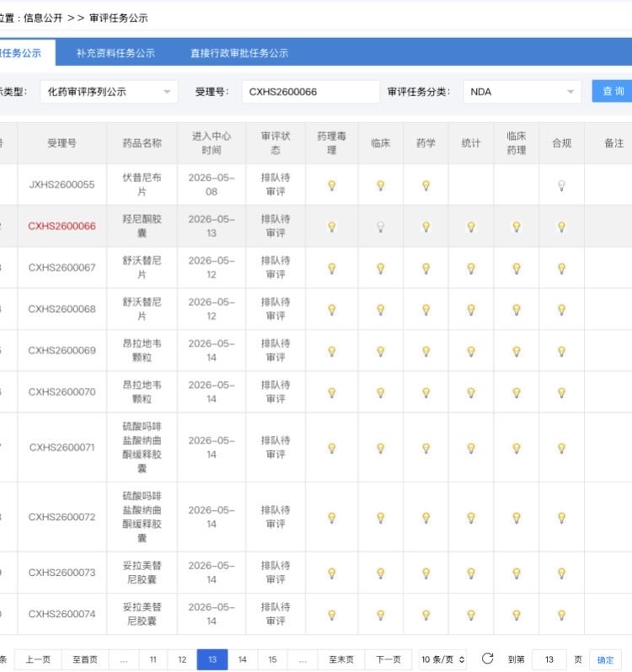Click pharmacy bulb icon for CXHS2600070
The height and width of the screenshot is (672, 632).
click(x=426, y=392)
